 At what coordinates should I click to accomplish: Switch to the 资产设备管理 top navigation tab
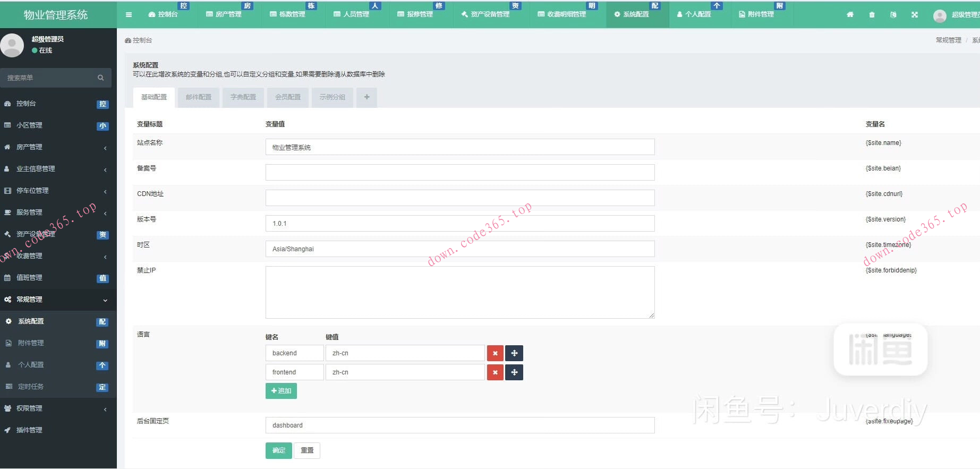click(485, 14)
